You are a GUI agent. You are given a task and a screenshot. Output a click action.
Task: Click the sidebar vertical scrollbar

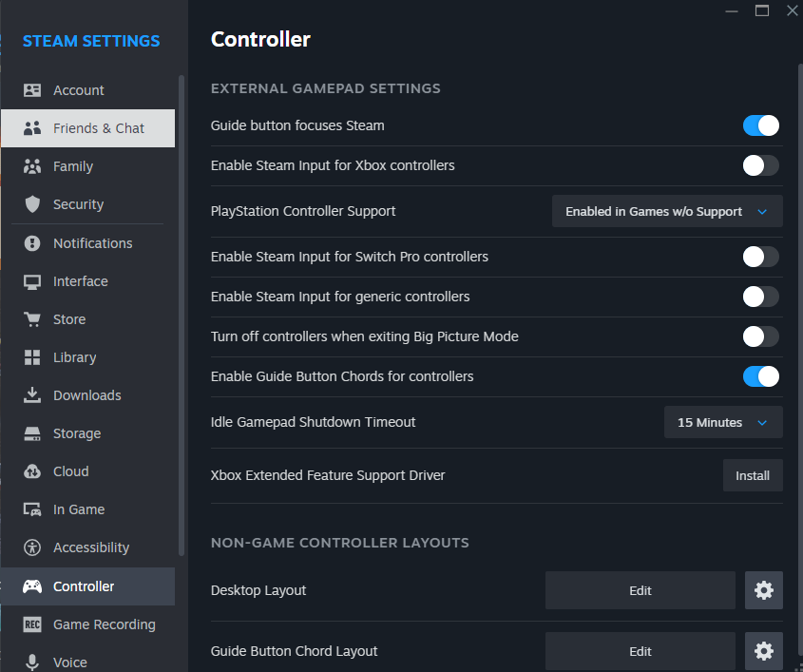point(182,315)
